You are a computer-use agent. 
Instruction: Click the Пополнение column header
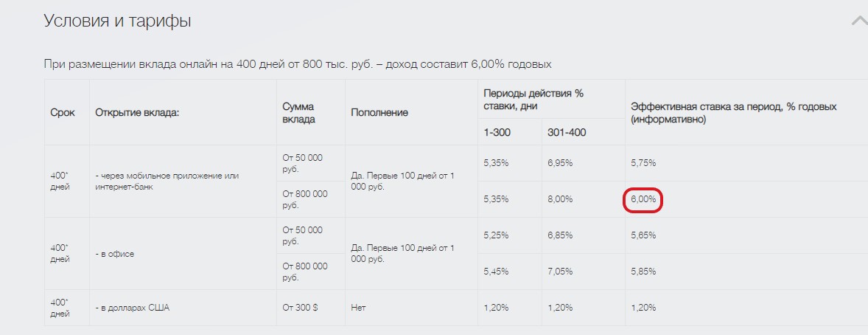click(x=379, y=113)
